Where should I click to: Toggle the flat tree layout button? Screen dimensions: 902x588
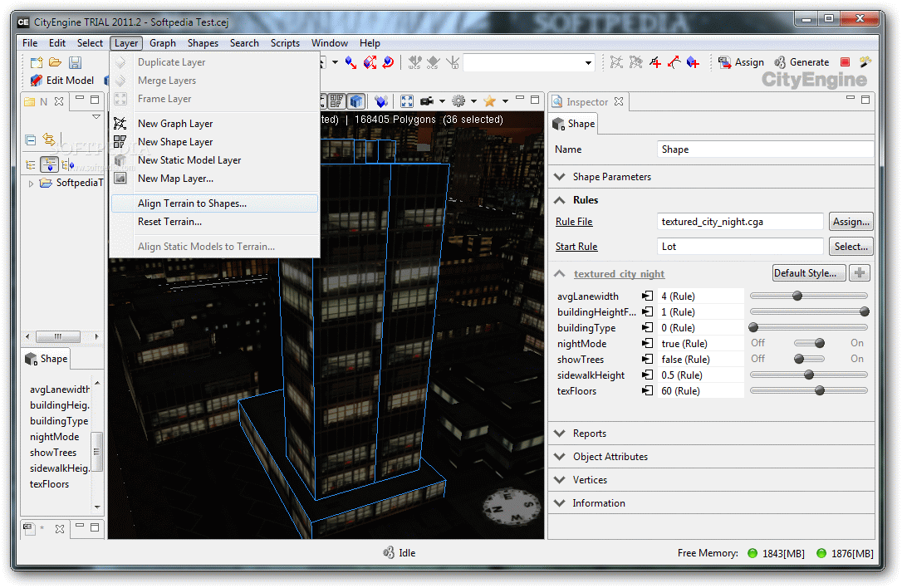click(31, 165)
